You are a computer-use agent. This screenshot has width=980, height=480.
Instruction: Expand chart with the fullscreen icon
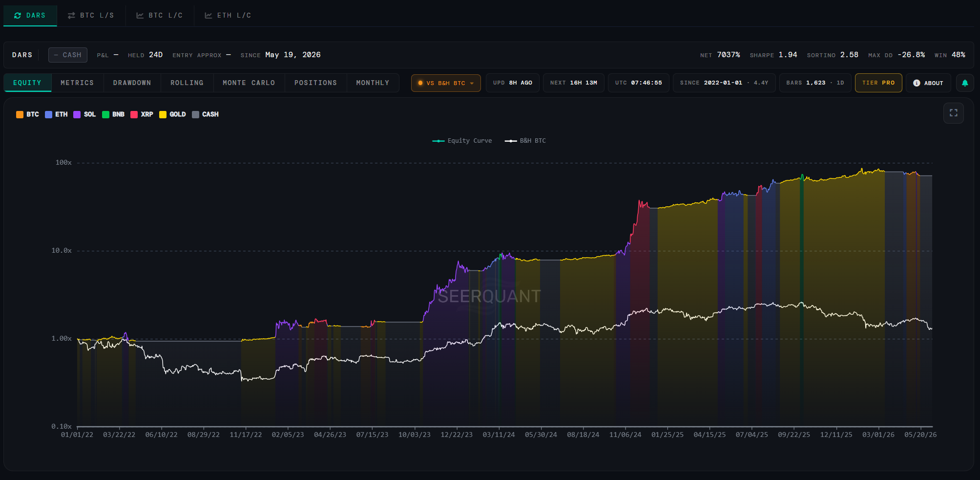click(954, 113)
